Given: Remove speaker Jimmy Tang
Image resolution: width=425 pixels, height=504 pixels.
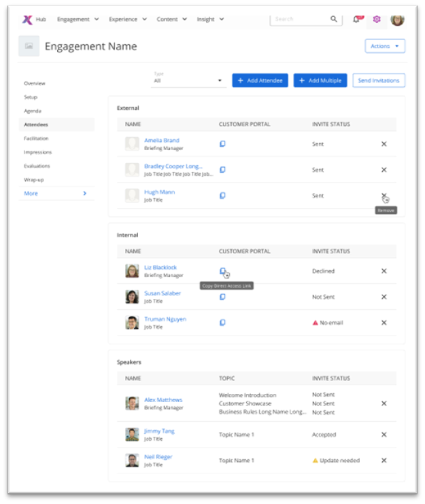Looking at the screenshot, I should (384, 435).
